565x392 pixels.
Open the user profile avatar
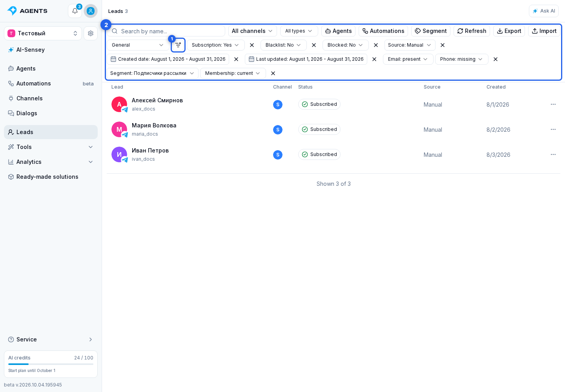pos(91,11)
